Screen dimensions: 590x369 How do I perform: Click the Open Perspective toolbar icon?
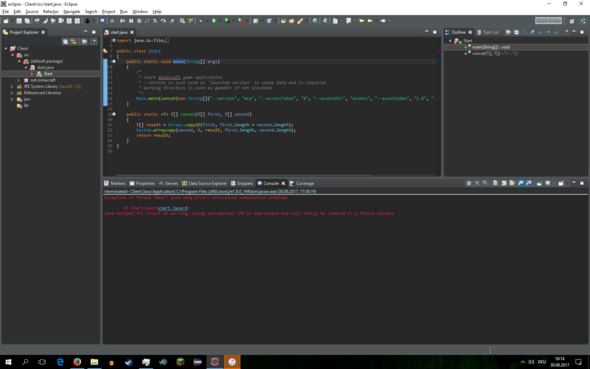pyautogui.click(x=572, y=21)
